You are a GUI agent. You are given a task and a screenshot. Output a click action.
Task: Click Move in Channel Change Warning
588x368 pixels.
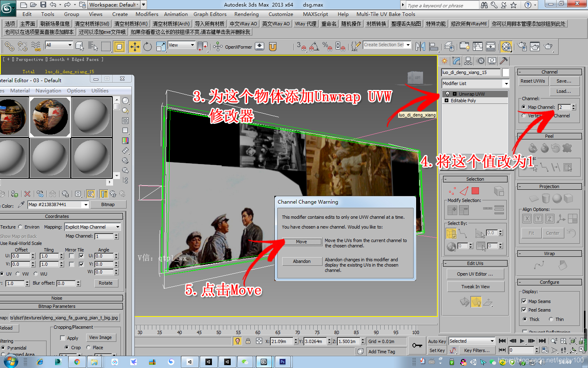point(301,242)
